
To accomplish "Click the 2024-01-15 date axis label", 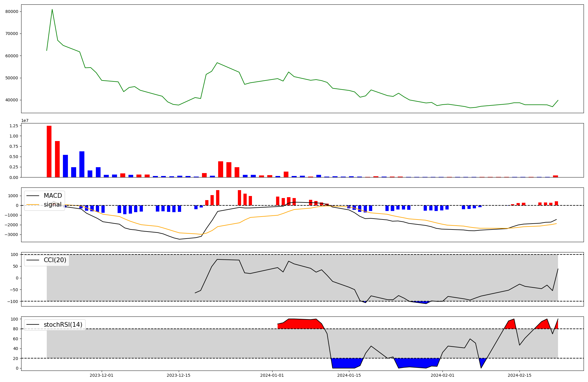I will 349,375.
